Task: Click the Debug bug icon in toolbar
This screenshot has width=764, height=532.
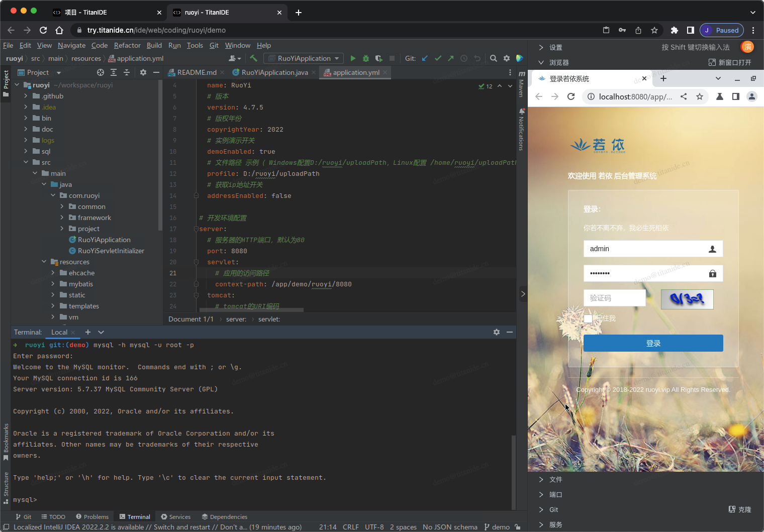Action: point(366,58)
